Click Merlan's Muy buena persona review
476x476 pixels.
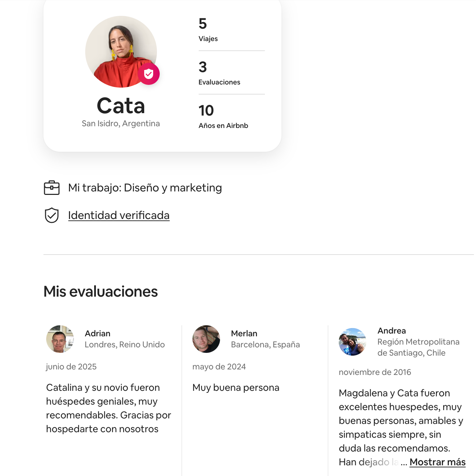(236, 388)
